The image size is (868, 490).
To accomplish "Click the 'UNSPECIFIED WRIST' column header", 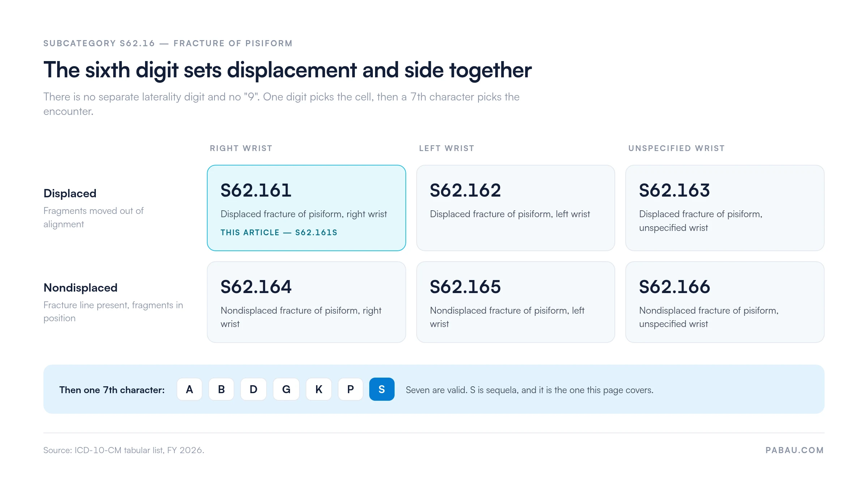I will coord(676,148).
